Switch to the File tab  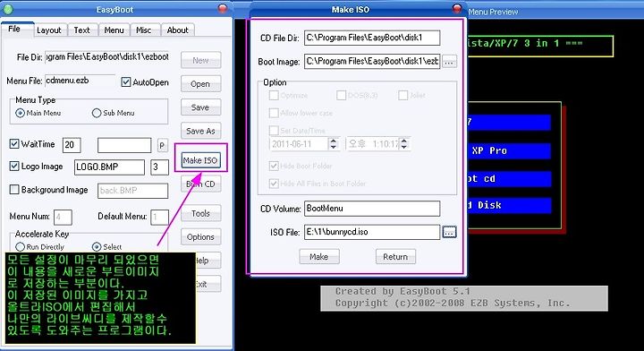tap(17, 30)
